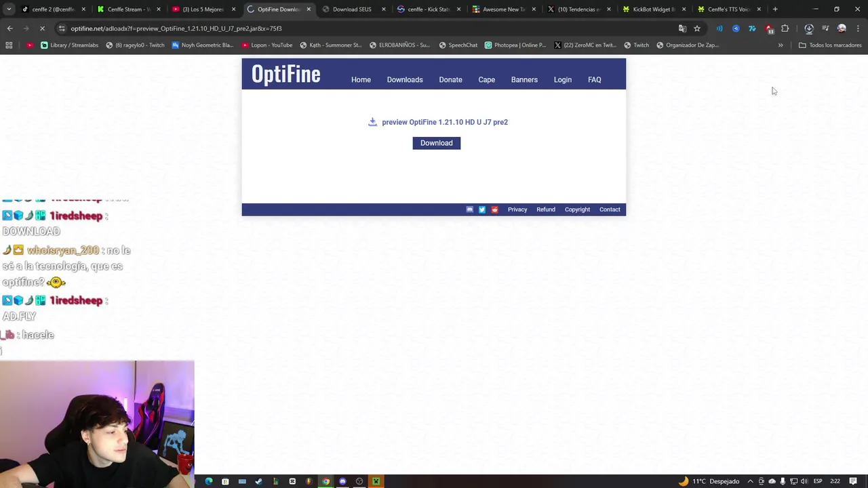868x488 pixels.
Task: Open Discord from the taskbar
Action: pos(342,481)
